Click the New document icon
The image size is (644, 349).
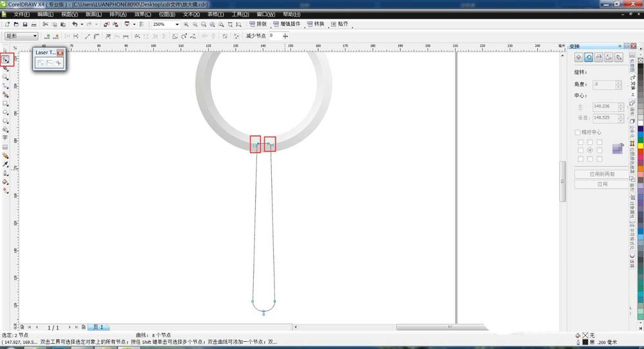7,24
